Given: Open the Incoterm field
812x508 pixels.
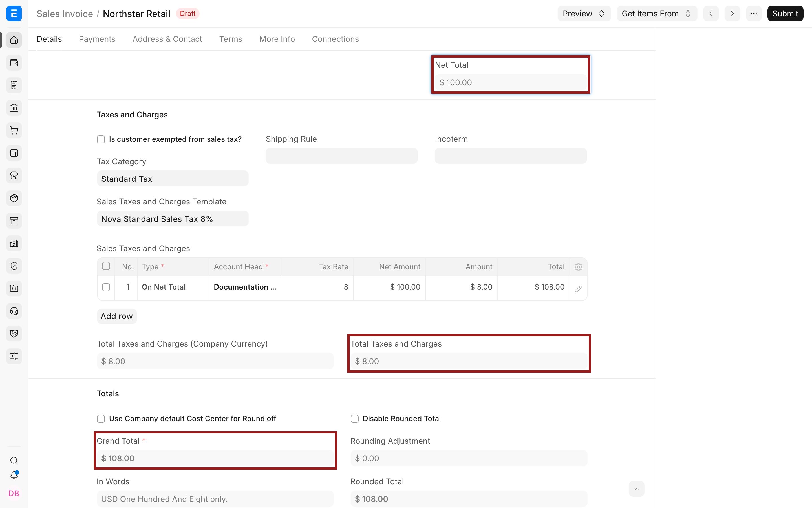Looking at the screenshot, I should tap(511, 156).
